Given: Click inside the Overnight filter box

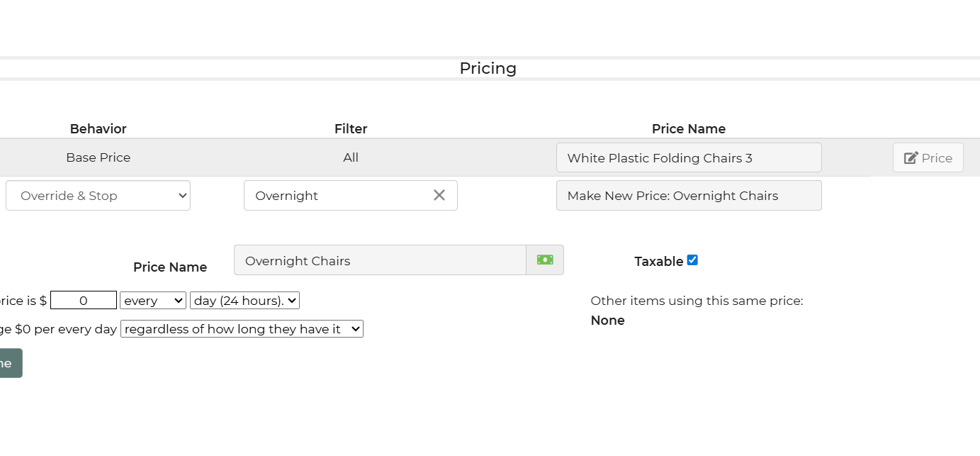Looking at the screenshot, I should pyautogui.click(x=337, y=196).
